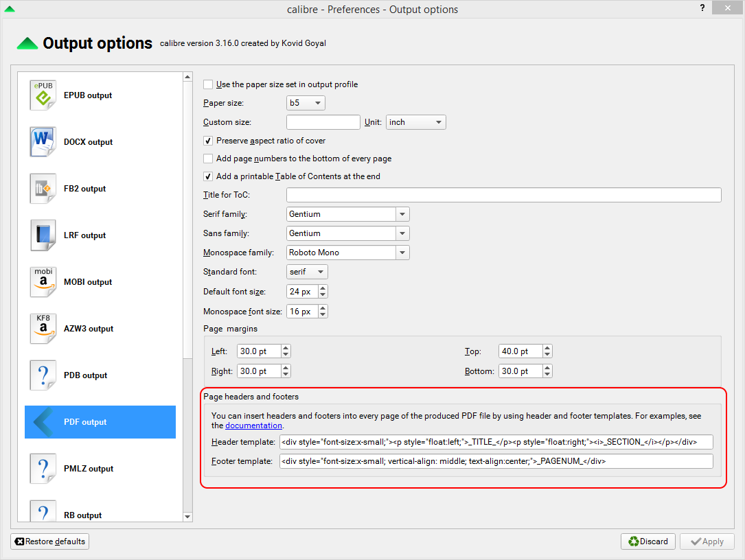Screen dimensions: 745x560
Task: Click the EPUB output icon
Action: (x=43, y=95)
